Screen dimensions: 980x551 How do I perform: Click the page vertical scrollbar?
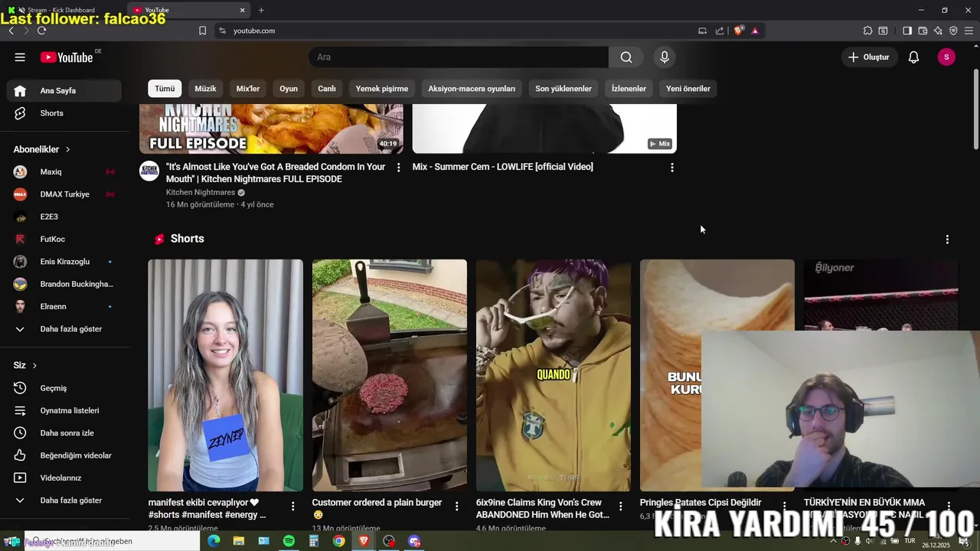[x=975, y=109]
